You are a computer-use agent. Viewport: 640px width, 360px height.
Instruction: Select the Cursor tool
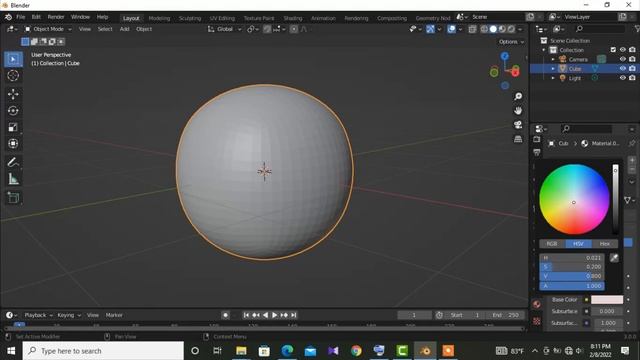click(x=13, y=76)
